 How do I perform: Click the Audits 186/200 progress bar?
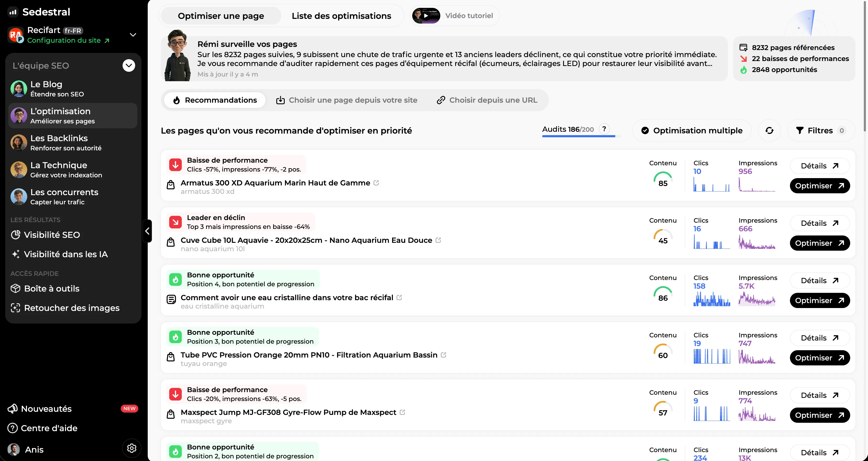point(581,136)
